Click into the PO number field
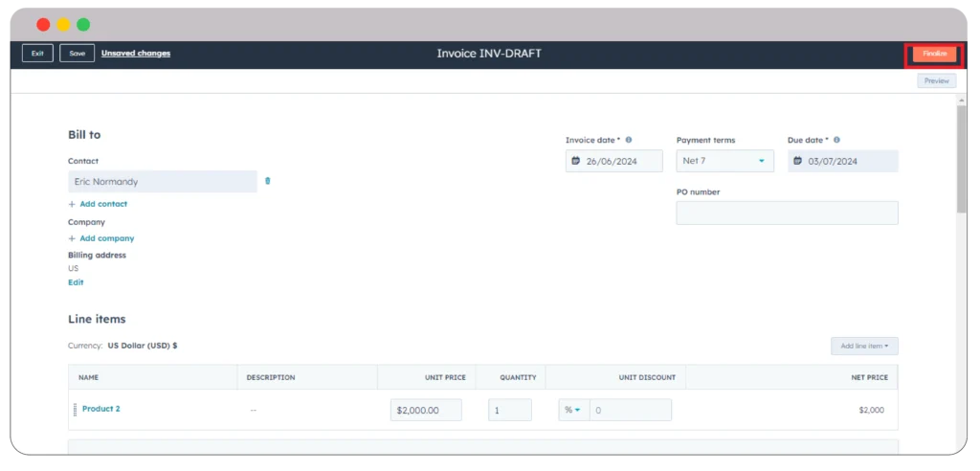 [787, 213]
